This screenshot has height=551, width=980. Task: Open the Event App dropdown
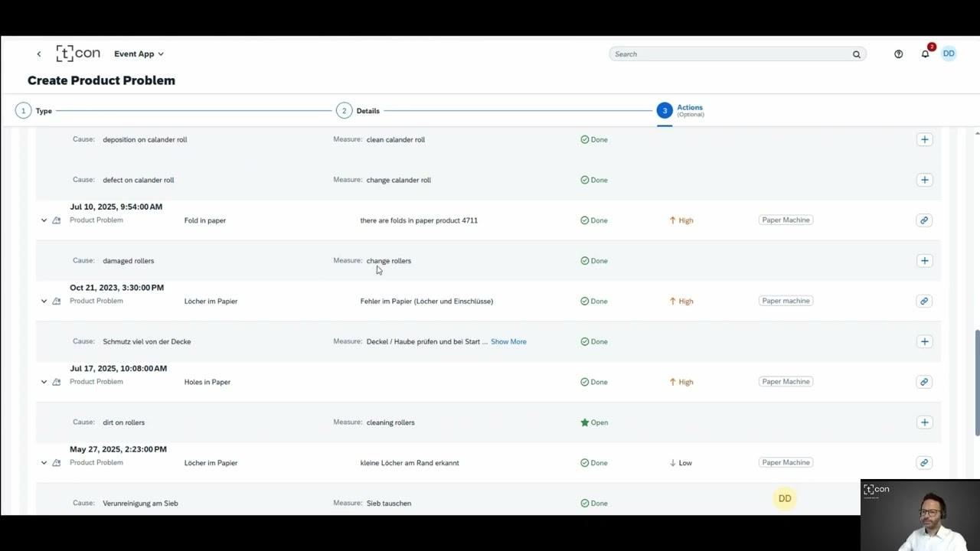[x=139, y=54]
